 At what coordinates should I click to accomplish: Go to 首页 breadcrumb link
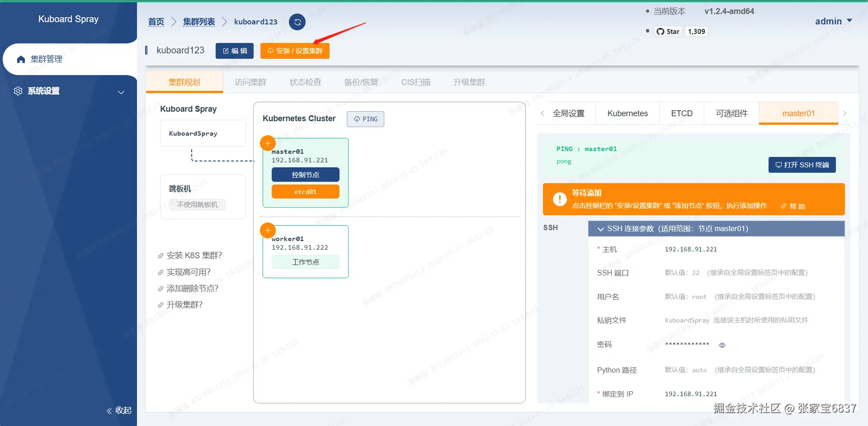tap(156, 22)
